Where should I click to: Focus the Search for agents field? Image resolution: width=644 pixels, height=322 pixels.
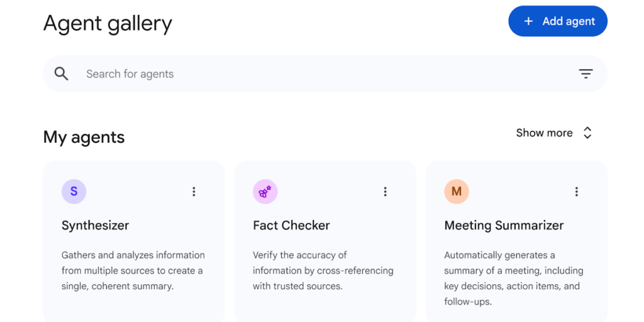325,74
